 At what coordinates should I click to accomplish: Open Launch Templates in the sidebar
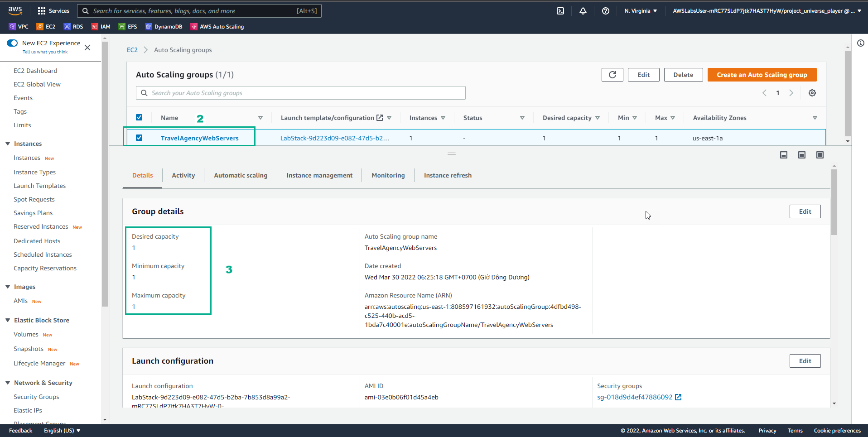(39, 186)
